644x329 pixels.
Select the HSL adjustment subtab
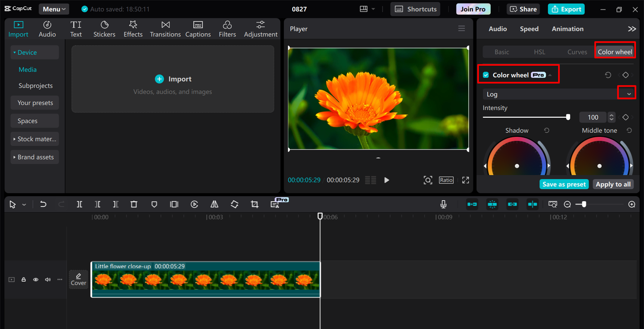(x=539, y=52)
